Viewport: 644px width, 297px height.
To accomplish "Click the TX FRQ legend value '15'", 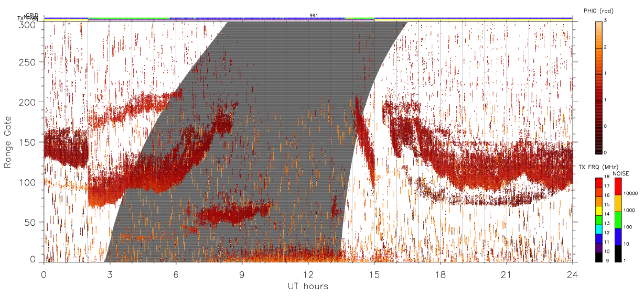I will click(606, 205).
